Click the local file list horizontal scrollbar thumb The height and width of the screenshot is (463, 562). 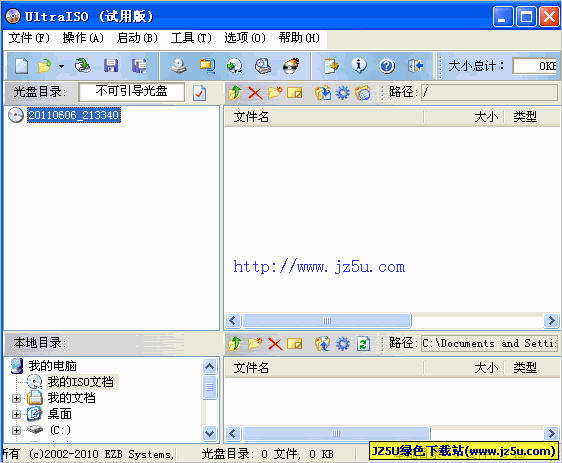pyautogui.click(x=336, y=434)
